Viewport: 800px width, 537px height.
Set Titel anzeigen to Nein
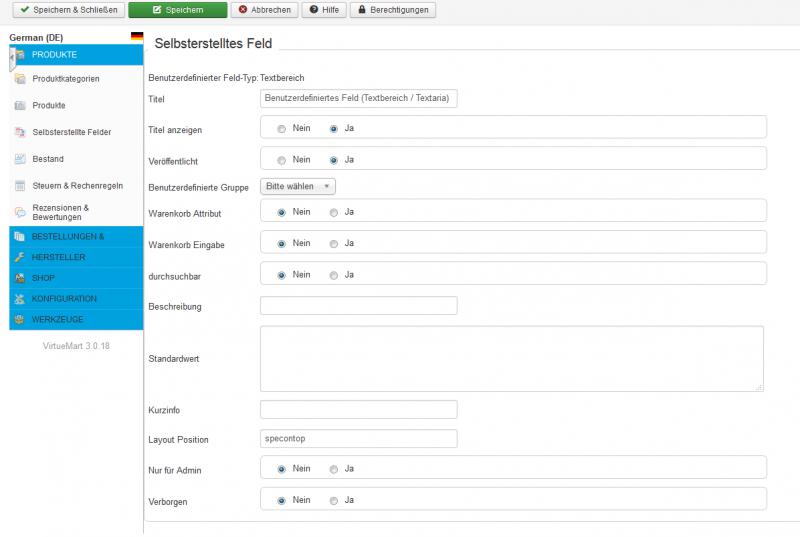(282, 128)
